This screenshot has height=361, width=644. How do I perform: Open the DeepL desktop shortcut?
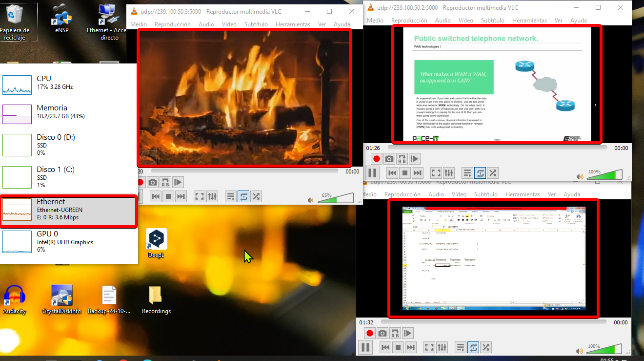click(x=157, y=243)
